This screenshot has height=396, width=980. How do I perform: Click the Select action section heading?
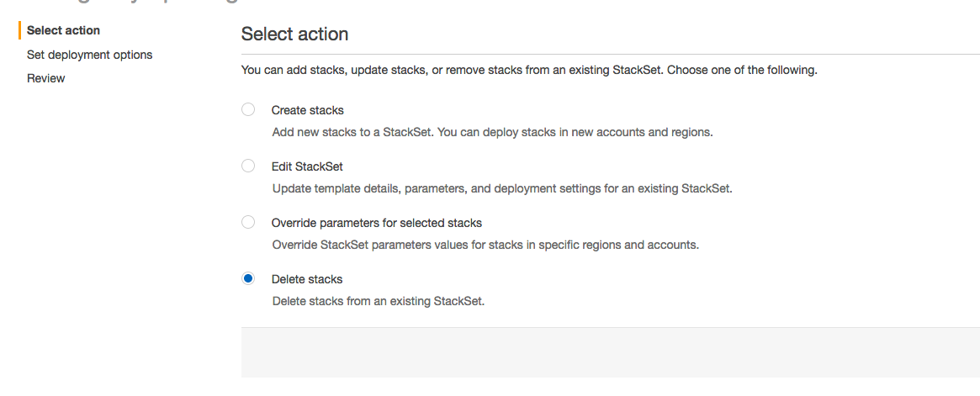point(295,34)
